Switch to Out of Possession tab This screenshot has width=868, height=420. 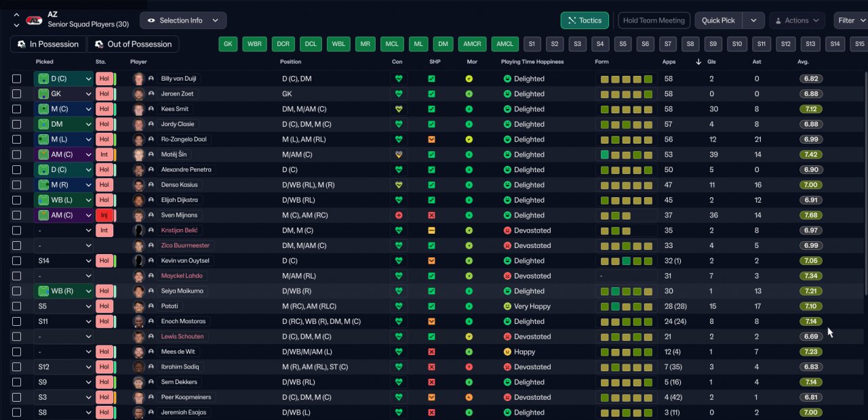click(133, 44)
